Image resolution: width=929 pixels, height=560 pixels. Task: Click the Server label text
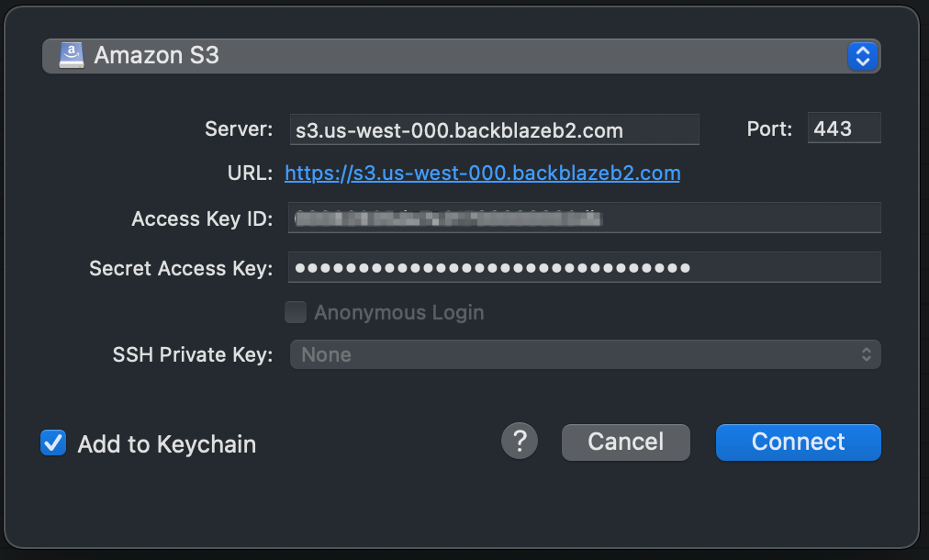(239, 129)
